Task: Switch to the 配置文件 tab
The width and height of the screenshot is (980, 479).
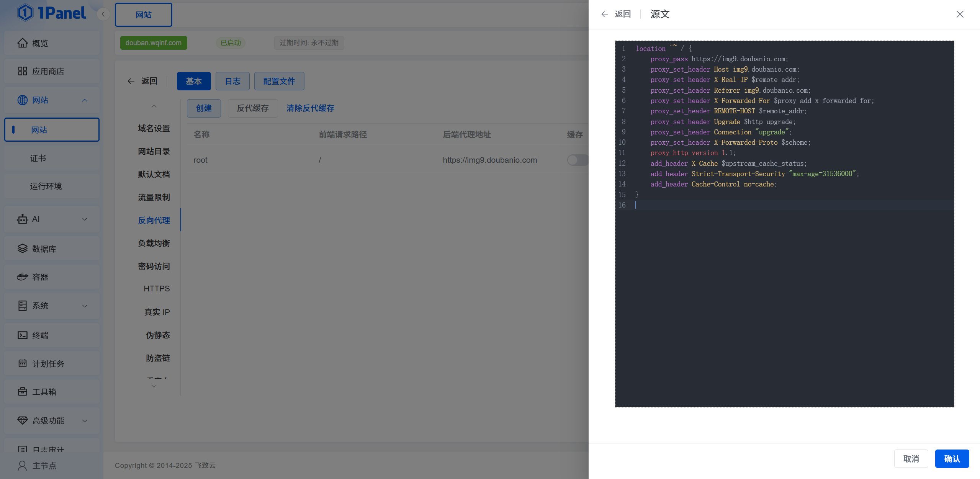Action: tap(279, 81)
